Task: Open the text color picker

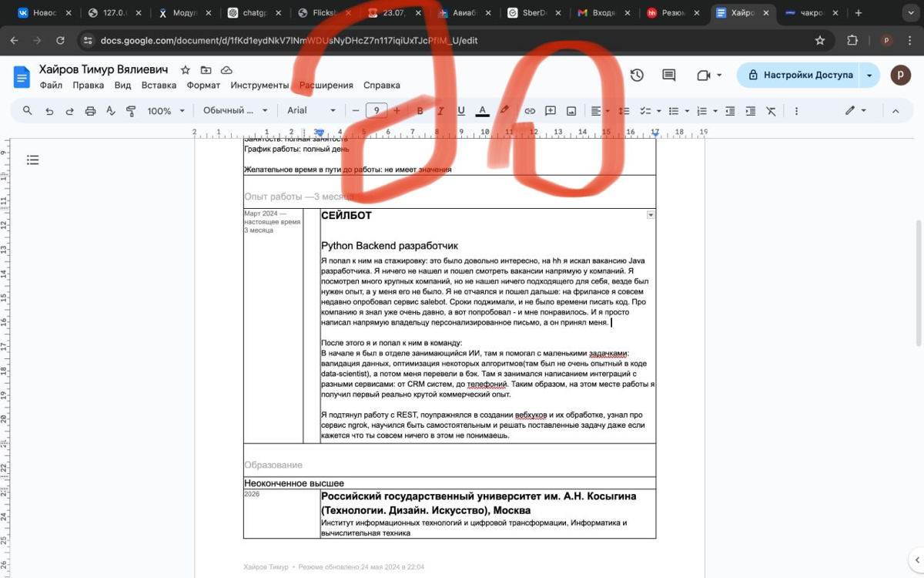Action: (x=482, y=111)
